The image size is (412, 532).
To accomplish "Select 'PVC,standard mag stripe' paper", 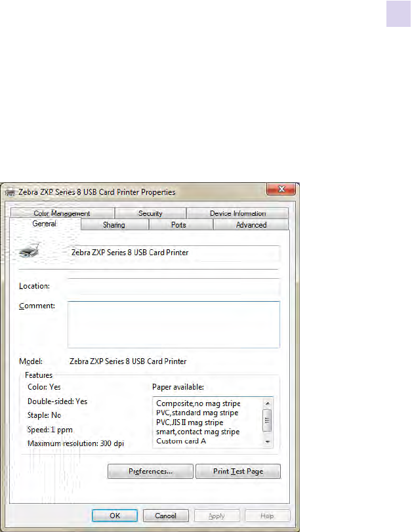I will pyautogui.click(x=197, y=413).
